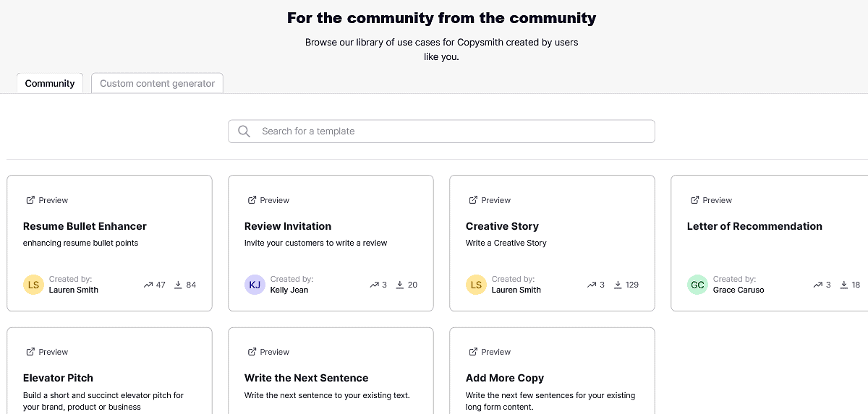Viewport: 868px width, 414px height.
Task: Click the LS avatar on Resume Bullet Enhancer
Action: tap(33, 285)
